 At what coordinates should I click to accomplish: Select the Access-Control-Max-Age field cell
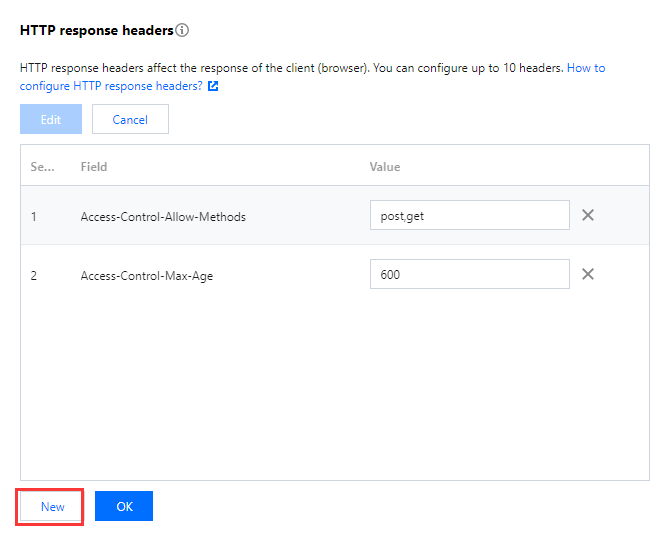[147, 275]
